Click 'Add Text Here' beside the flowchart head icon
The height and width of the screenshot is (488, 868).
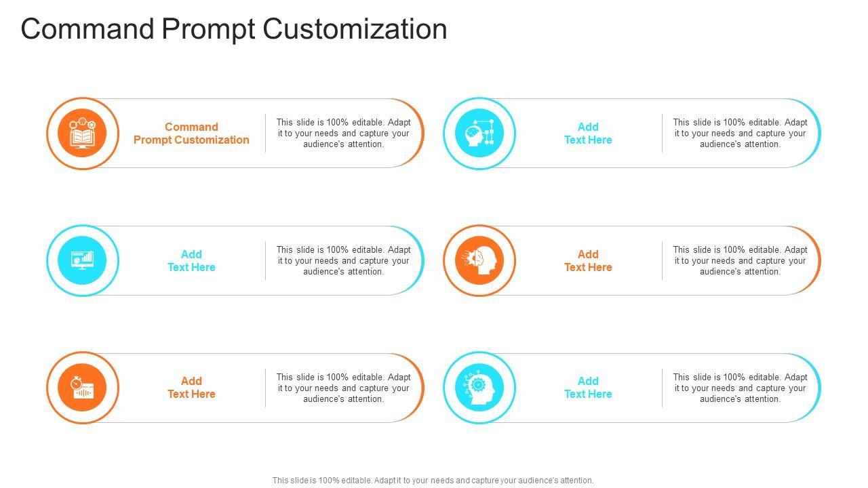coord(588,134)
